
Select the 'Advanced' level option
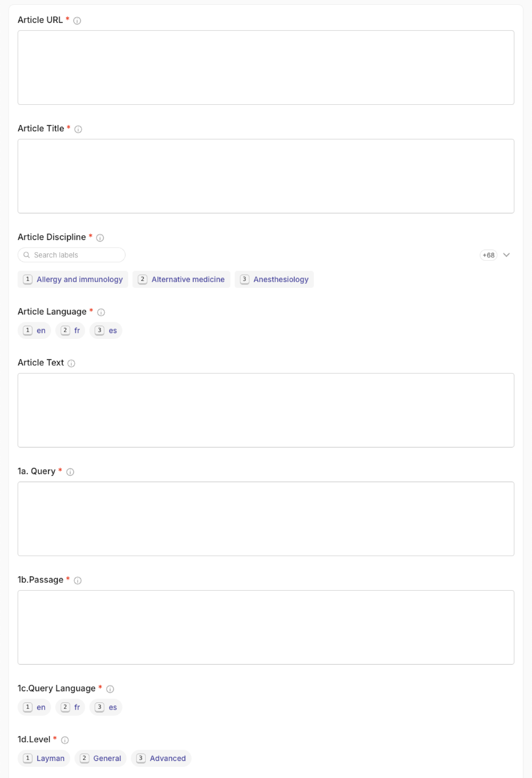tap(161, 758)
